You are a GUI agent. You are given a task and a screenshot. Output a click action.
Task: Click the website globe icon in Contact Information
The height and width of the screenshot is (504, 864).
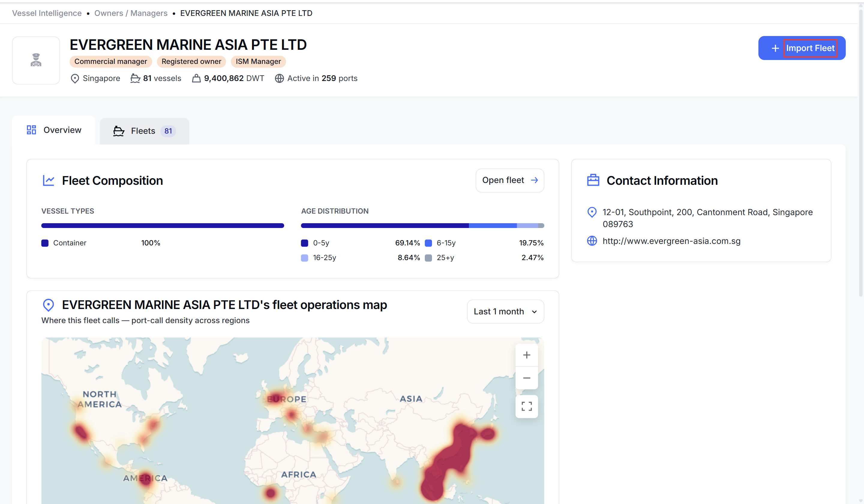[592, 241]
